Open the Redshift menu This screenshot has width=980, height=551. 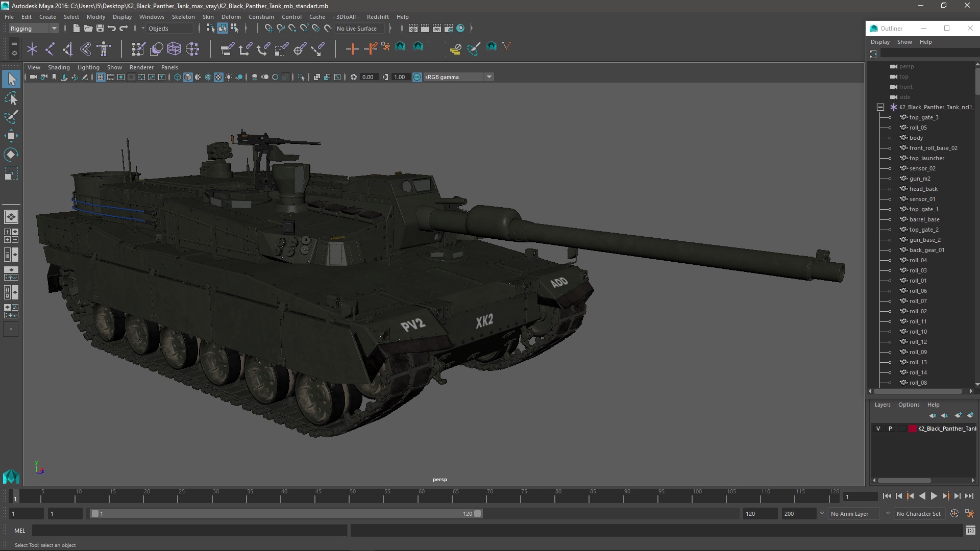point(378,17)
